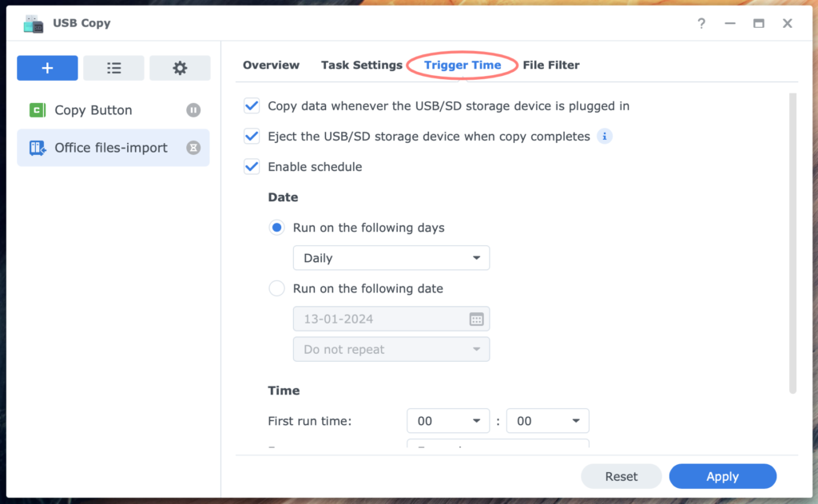The image size is (818, 504).
Task: Disable eject USB/SD device when copy completes
Action: [252, 137]
